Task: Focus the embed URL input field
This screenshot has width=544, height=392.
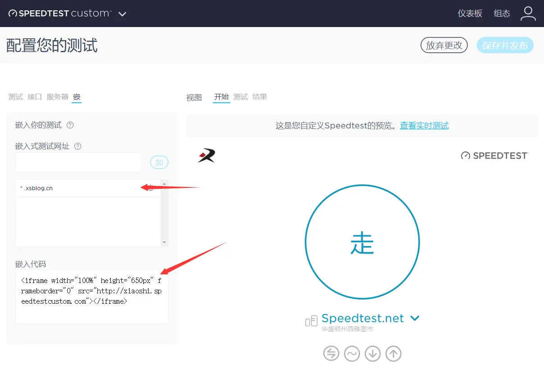Action: click(x=78, y=163)
